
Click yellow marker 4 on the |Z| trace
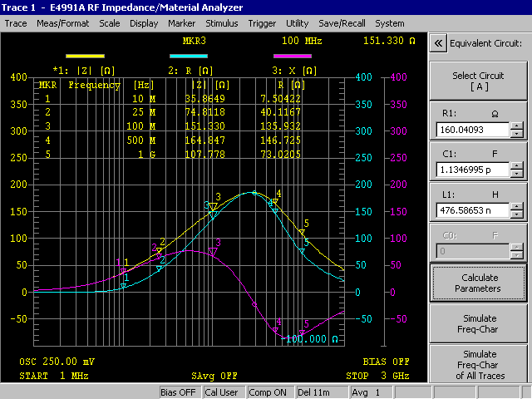275,201
